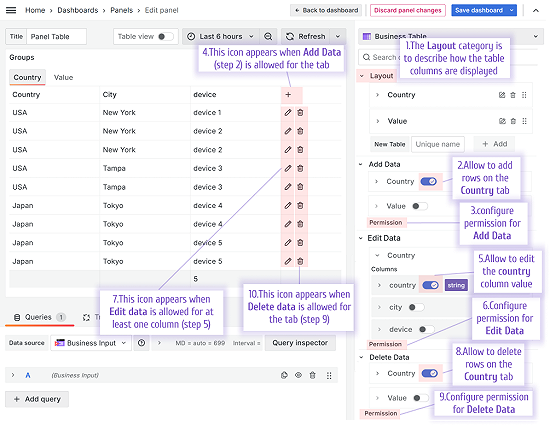This screenshot has width=550, height=426.
Task: Click Back to dashboard button
Action: pos(327,11)
